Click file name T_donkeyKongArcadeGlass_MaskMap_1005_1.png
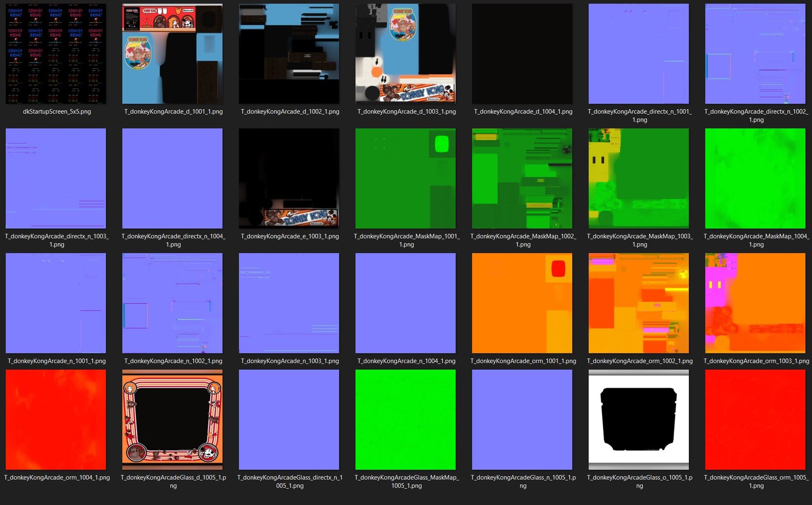The height and width of the screenshot is (505, 812). (x=406, y=482)
